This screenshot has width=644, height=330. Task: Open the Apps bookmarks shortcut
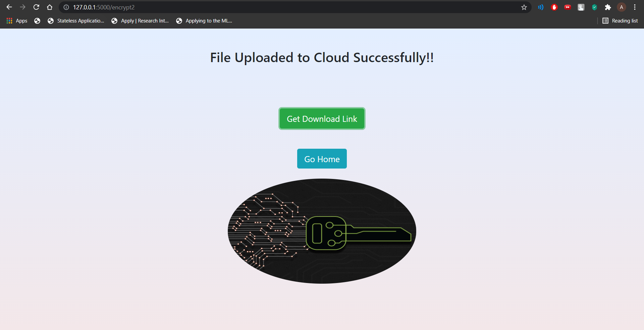click(x=17, y=21)
